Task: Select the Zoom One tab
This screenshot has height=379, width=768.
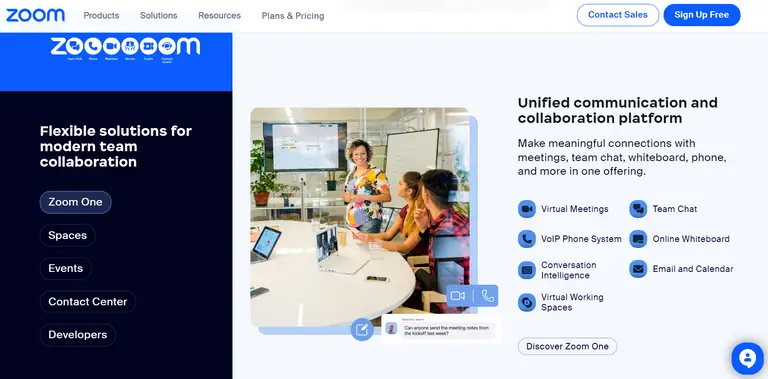Action: pos(75,202)
